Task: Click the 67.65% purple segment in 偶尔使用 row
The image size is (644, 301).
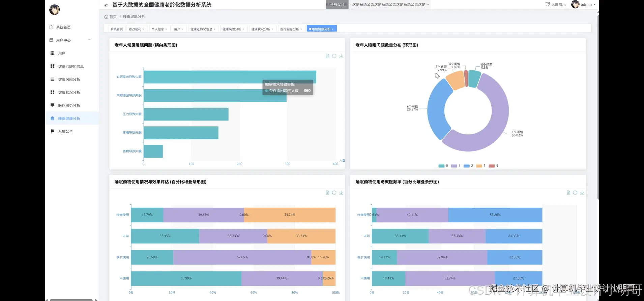Action: 242,257
